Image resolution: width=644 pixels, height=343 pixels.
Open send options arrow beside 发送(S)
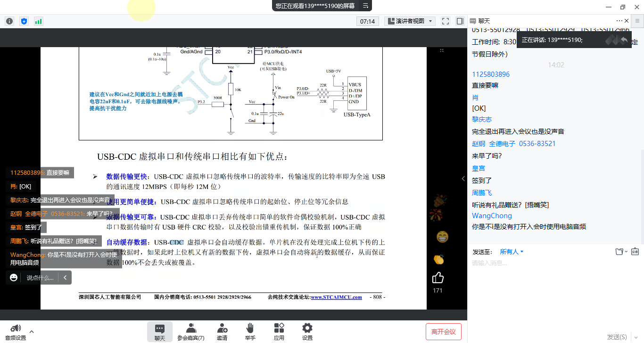(x=636, y=337)
